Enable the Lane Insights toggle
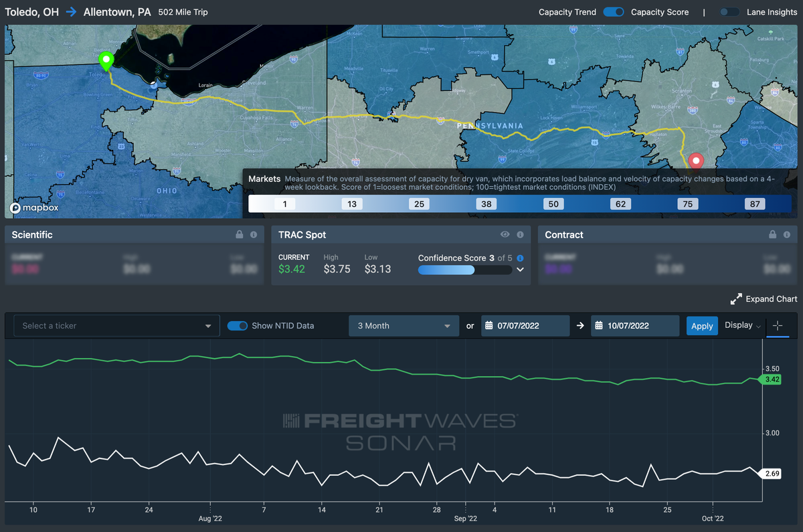803x532 pixels. coord(729,12)
